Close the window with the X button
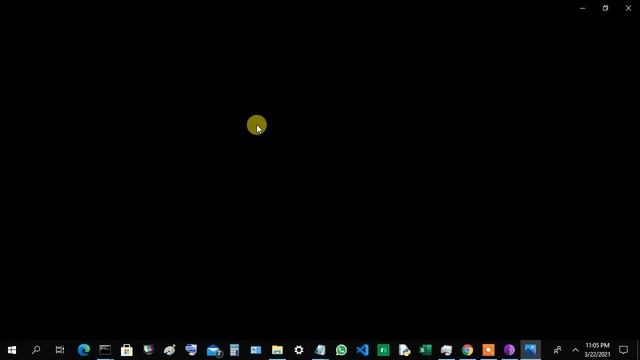640x360 pixels. pos(628,8)
